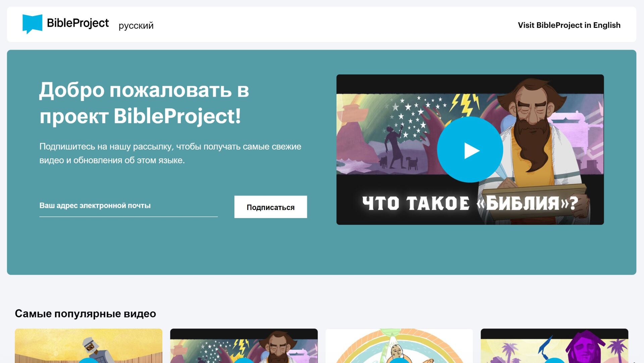Open the second popular video thumbnail with bearded man
Screen dimensions: 644x363
pos(244,346)
